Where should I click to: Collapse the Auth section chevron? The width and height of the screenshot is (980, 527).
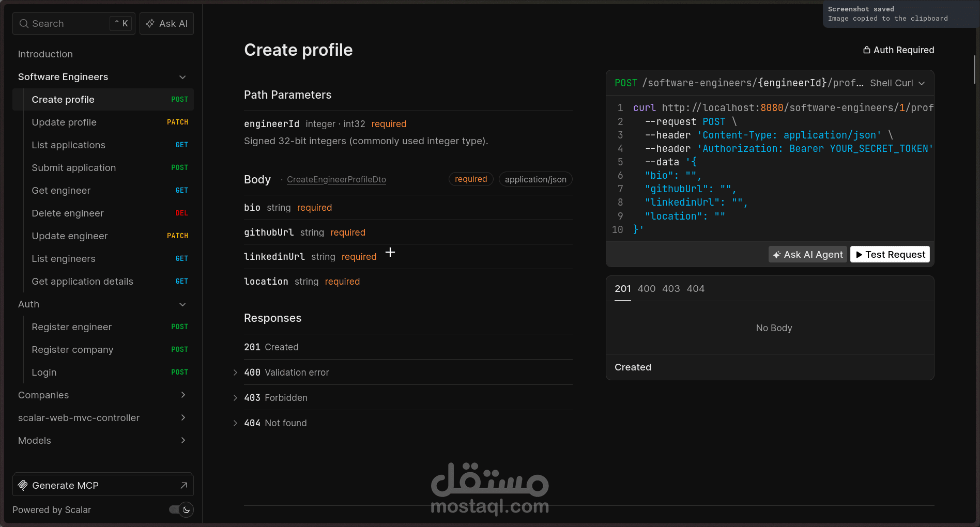[182, 304]
